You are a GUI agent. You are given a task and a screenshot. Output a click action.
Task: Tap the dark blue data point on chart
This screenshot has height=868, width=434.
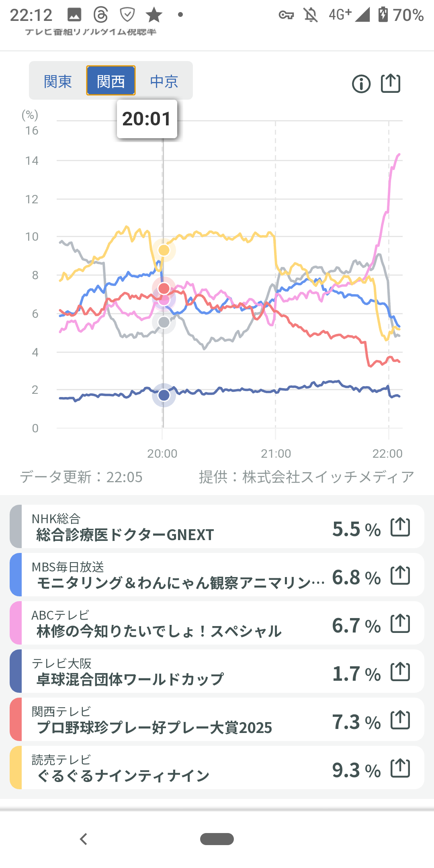(x=164, y=395)
